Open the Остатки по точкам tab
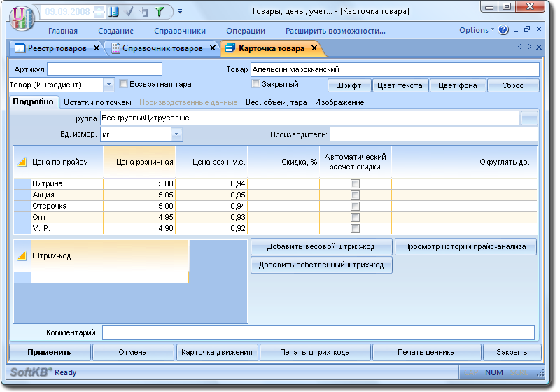The image size is (560, 392). coord(97,102)
